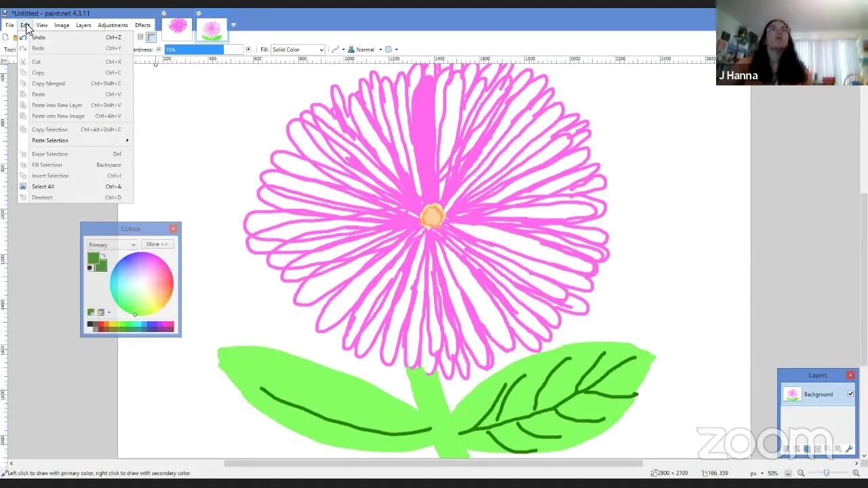Decrease hardness with the minus button
This screenshot has height=488, width=868.
click(x=159, y=49)
